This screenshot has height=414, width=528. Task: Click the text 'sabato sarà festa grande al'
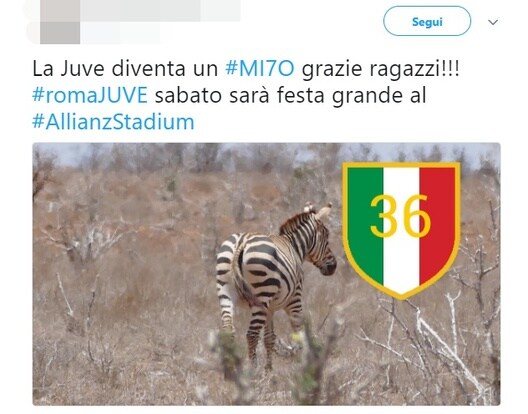pos(291,95)
